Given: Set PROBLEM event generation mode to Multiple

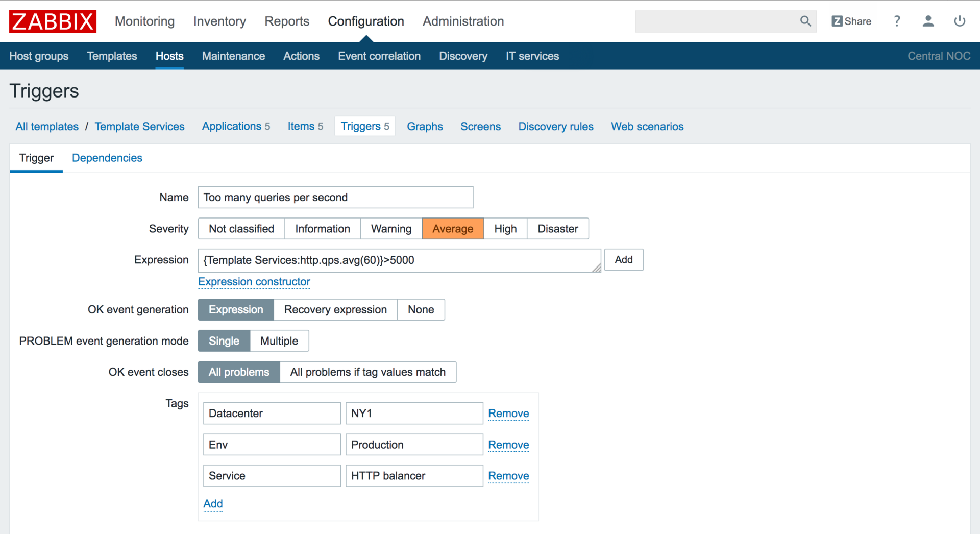Looking at the screenshot, I should click(279, 341).
